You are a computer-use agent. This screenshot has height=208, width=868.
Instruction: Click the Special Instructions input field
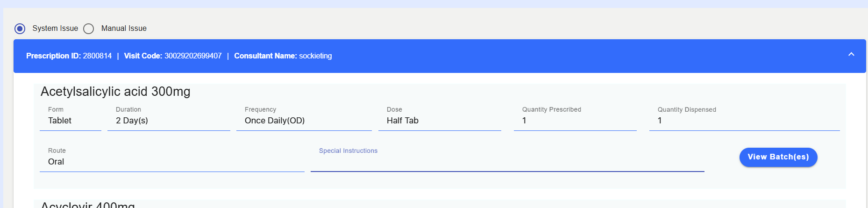[507, 162]
